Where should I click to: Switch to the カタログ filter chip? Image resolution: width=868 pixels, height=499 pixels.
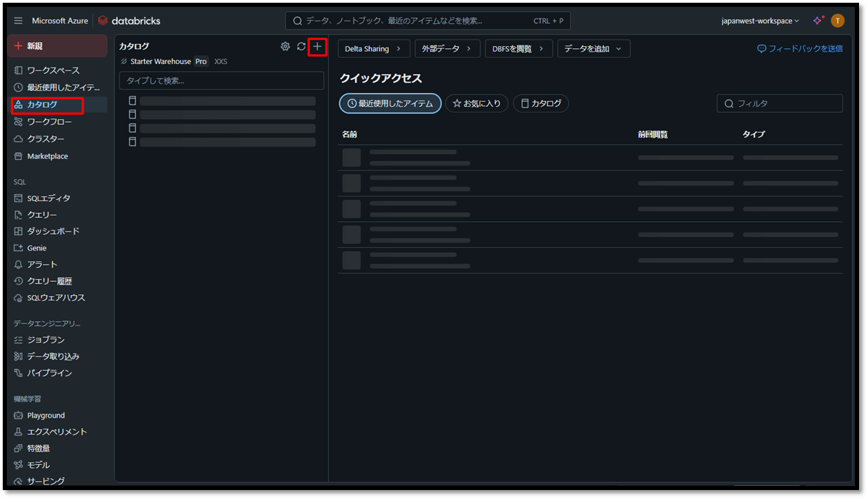tap(541, 103)
